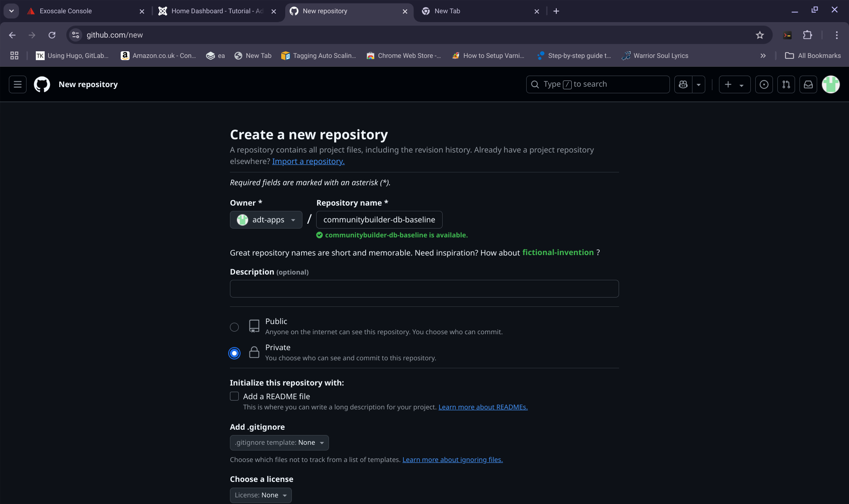Select the Private visibility radio button
Image resolution: width=849 pixels, height=504 pixels.
234,353
